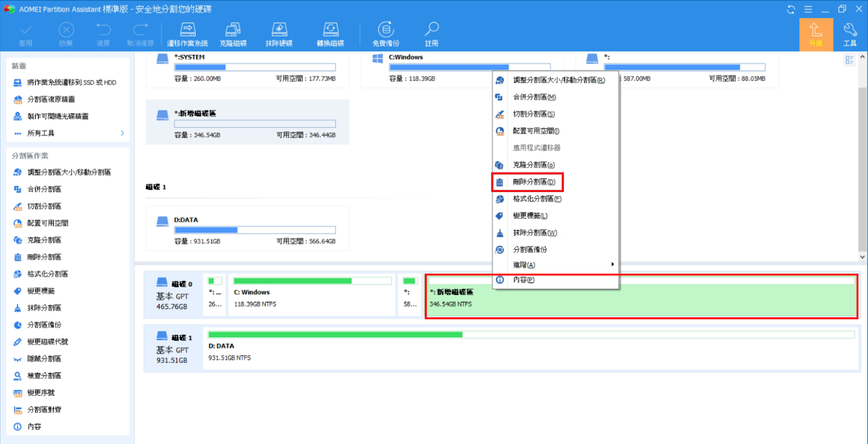Choose context menu Partition Backup (分割區備份)

click(556, 249)
